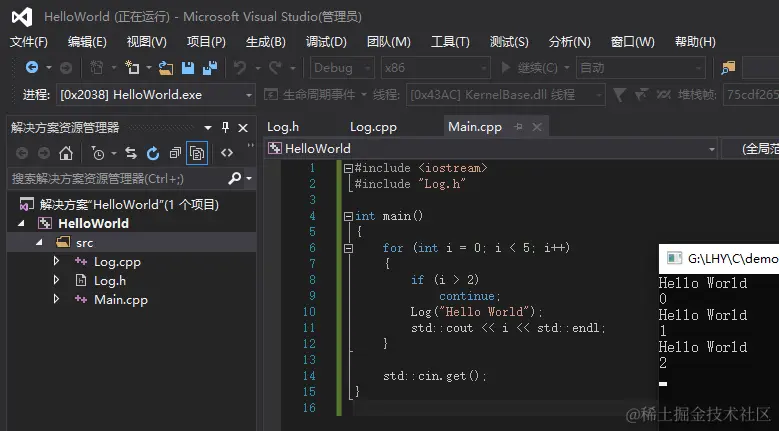Refresh the Solution Explorer
The image size is (779, 431).
153,153
